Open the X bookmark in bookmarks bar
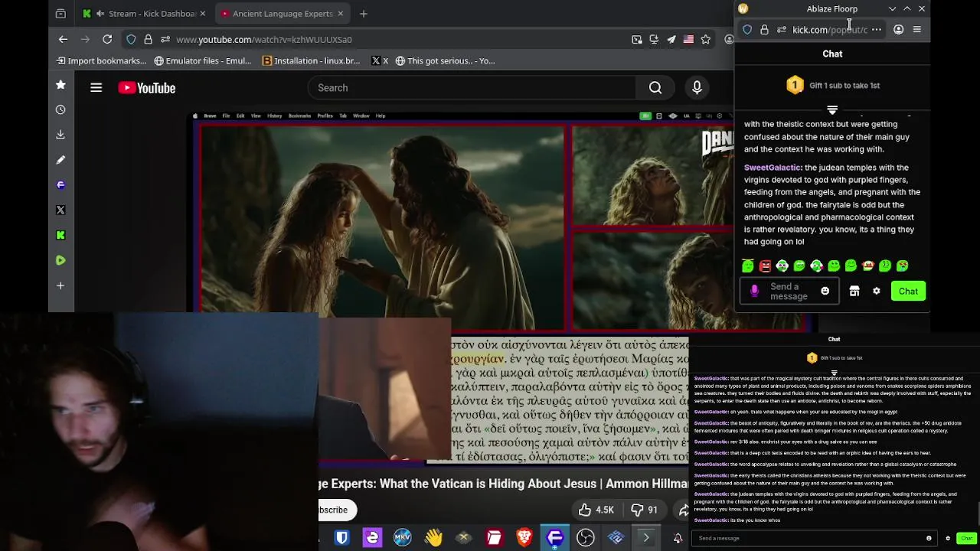Image resolution: width=980 pixels, height=551 pixels. 380,60
